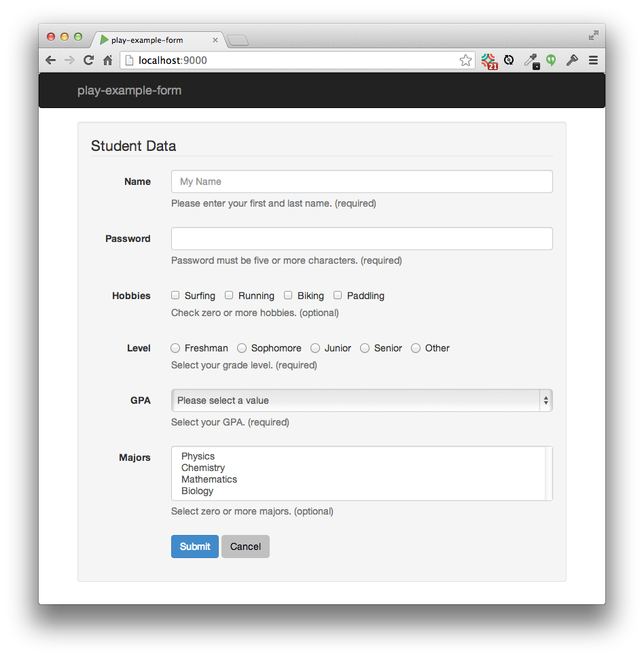Click the GPA dropdown stepper arrows
The image size is (644, 658).
tap(546, 400)
